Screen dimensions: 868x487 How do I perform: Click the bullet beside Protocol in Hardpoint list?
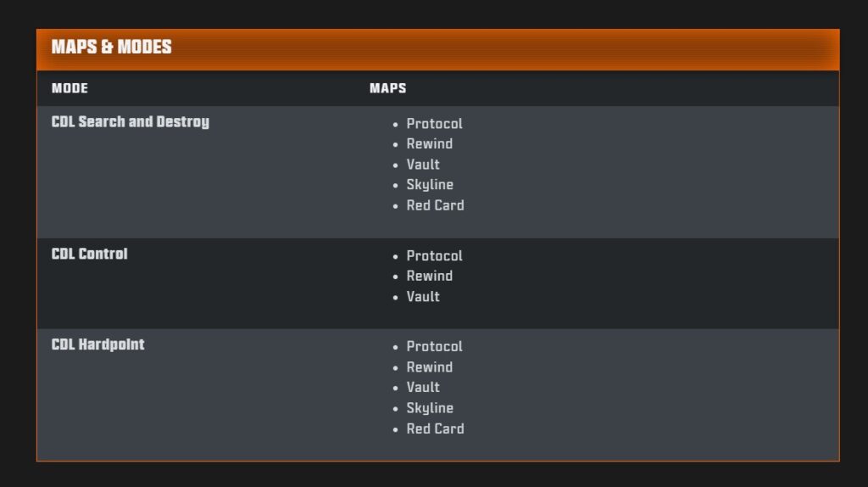395,347
